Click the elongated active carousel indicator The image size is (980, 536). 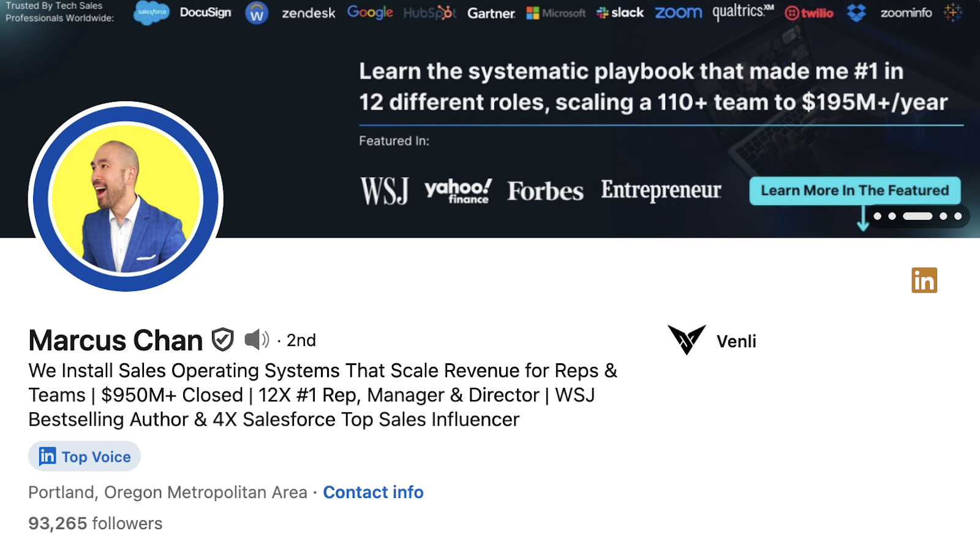[918, 216]
